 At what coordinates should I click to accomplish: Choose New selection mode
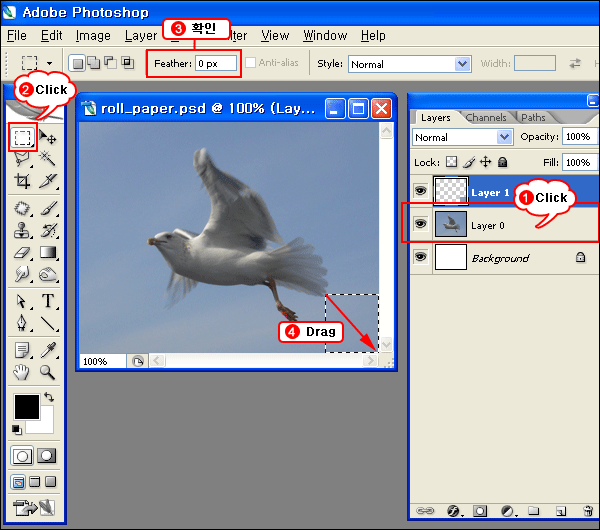pos(78,63)
